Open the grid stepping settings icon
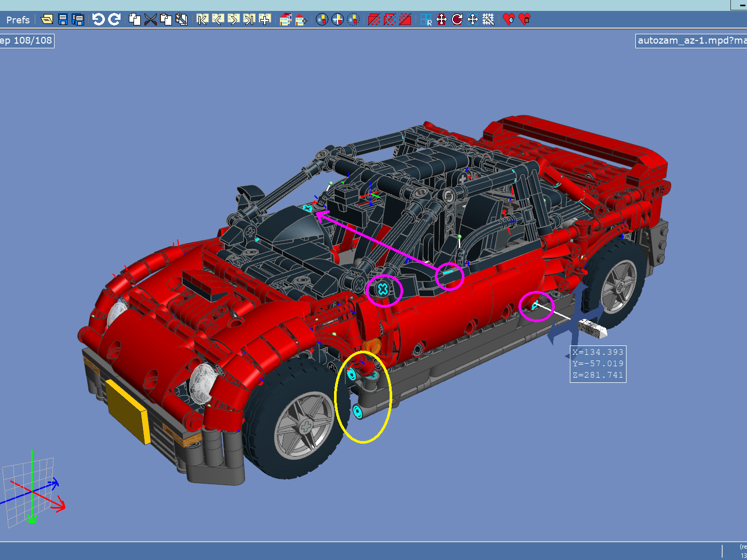The height and width of the screenshot is (560, 747). (488, 19)
